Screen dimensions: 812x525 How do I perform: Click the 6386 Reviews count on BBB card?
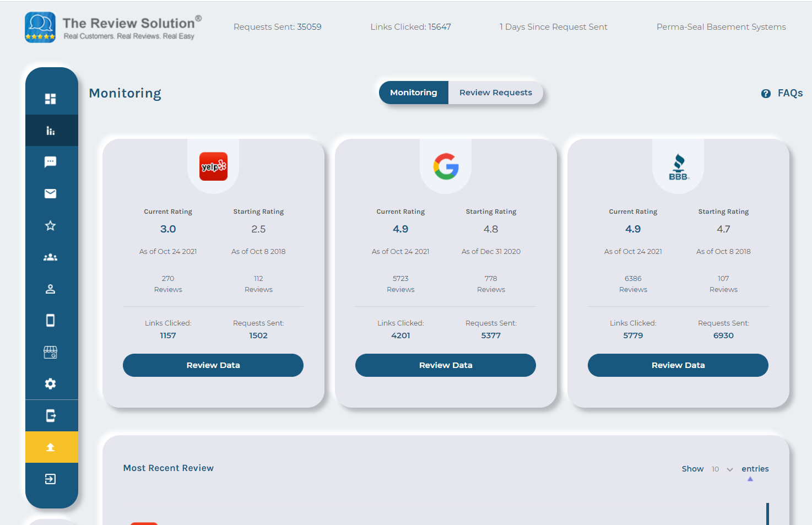[633, 284]
